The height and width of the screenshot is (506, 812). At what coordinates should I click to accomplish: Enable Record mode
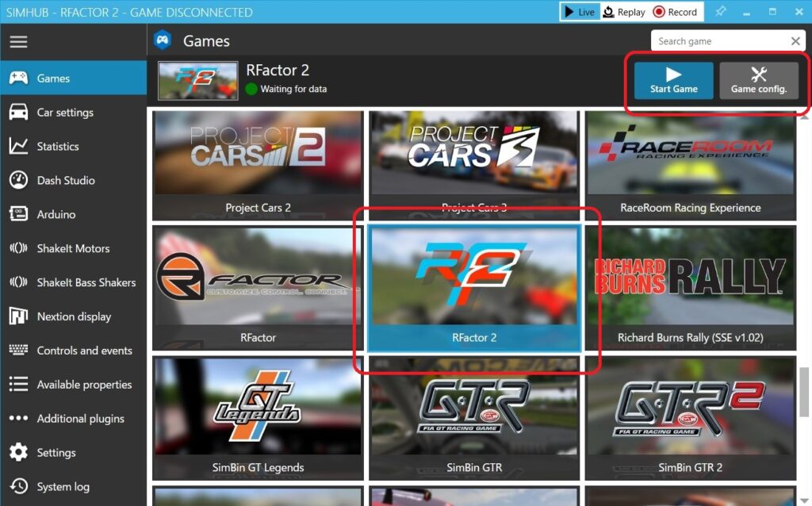pos(675,12)
